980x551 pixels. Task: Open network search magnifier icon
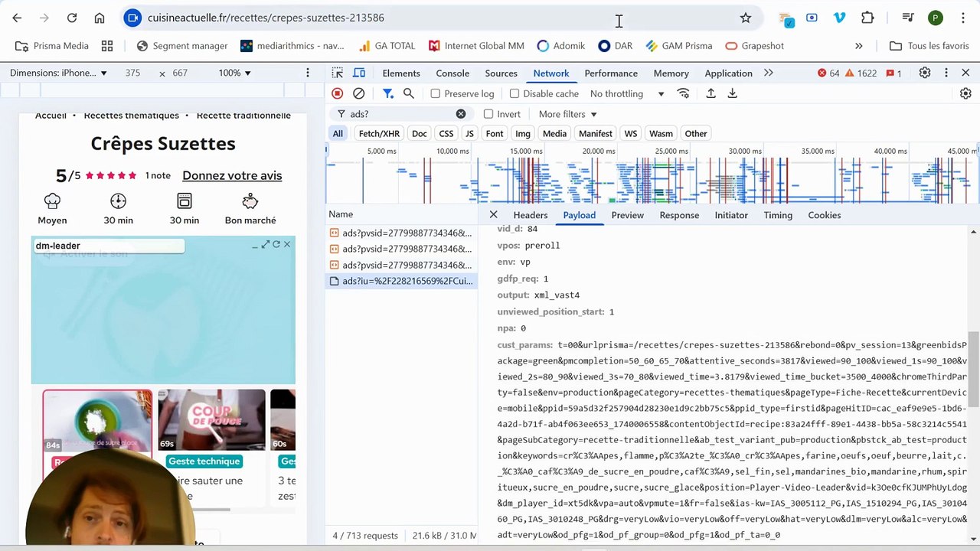409,93
